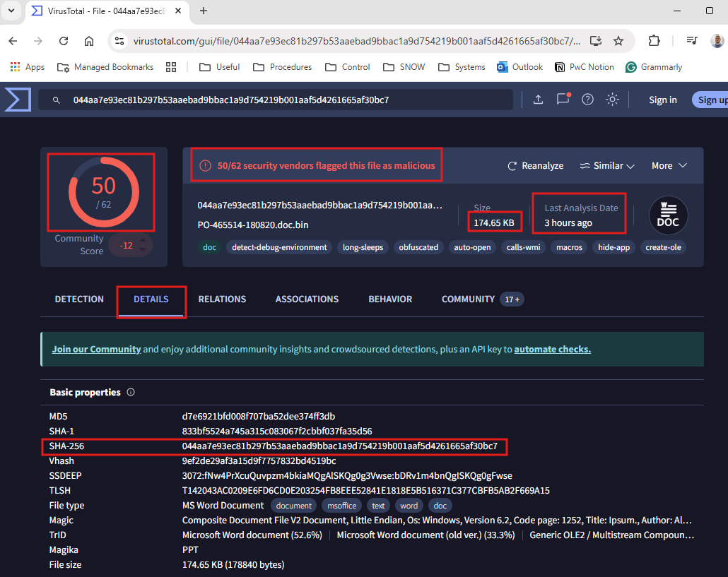Open the Chrome tab search dropdown

[x=11, y=11]
